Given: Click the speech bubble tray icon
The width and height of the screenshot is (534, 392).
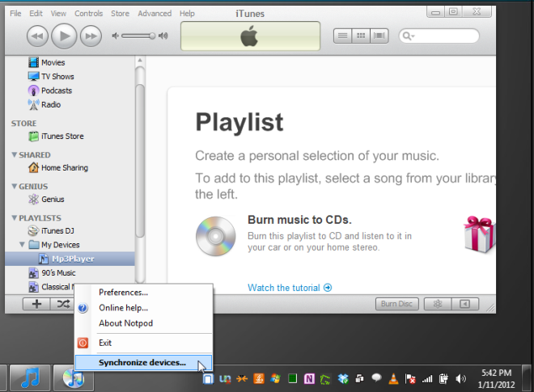Looking at the screenshot, I should coord(376,377).
